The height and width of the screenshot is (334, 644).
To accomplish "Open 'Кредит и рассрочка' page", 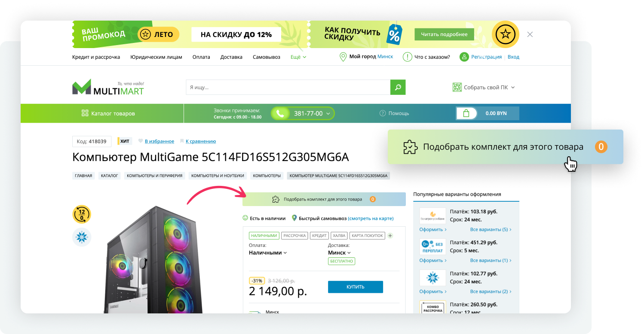I will 96,57.
